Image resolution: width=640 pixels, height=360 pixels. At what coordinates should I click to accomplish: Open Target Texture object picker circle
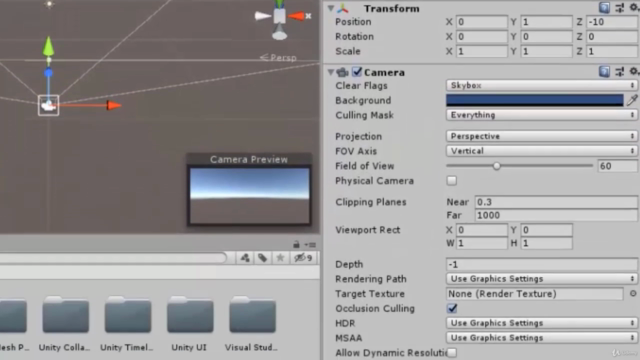tap(633, 293)
